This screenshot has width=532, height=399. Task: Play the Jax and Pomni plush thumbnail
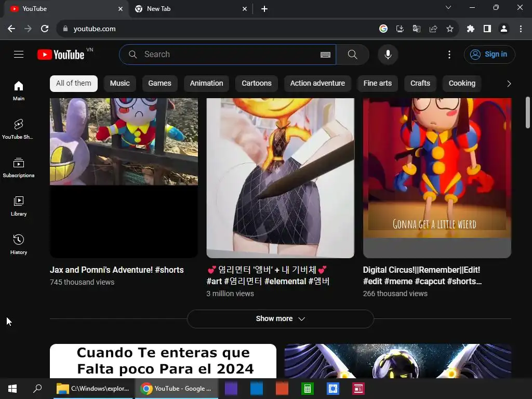click(124, 178)
